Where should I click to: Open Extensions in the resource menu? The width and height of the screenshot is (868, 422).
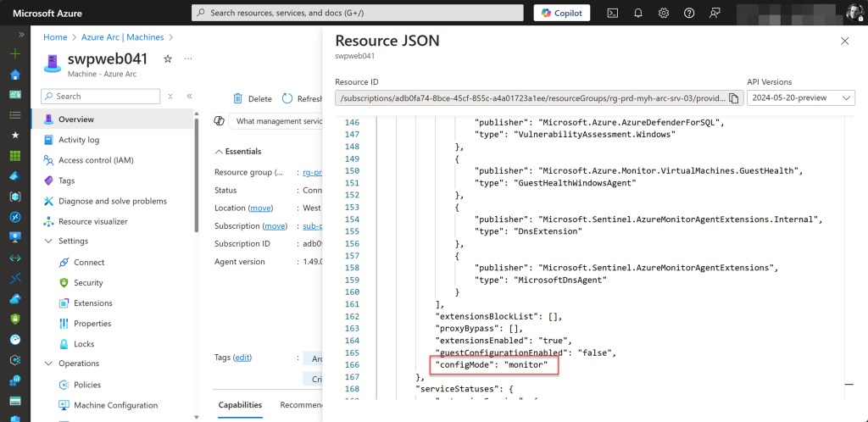click(x=92, y=303)
